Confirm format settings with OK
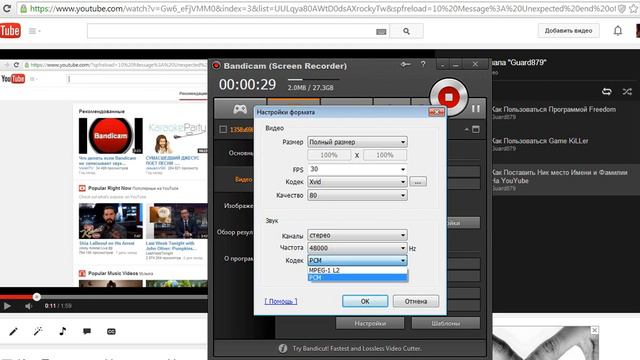The height and width of the screenshot is (360, 640). (365, 301)
